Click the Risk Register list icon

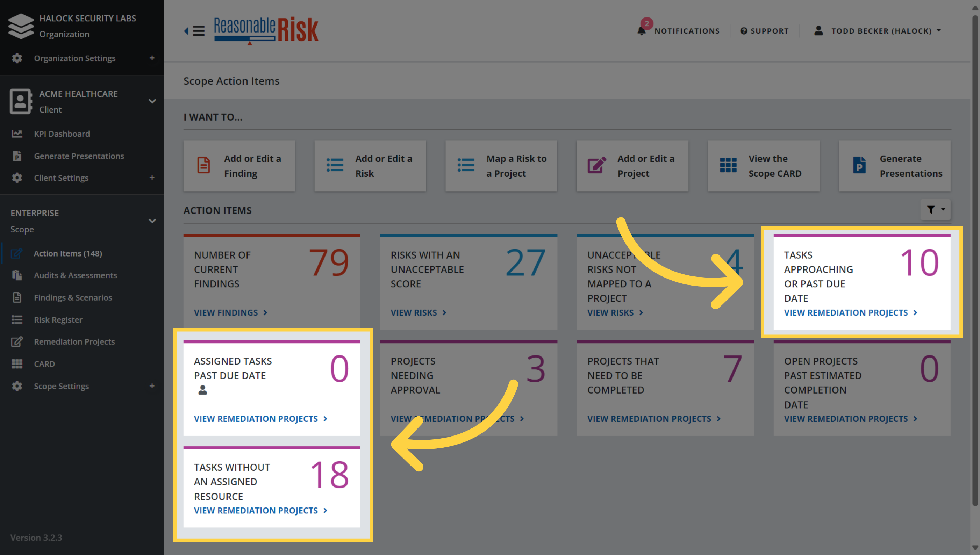tap(17, 319)
